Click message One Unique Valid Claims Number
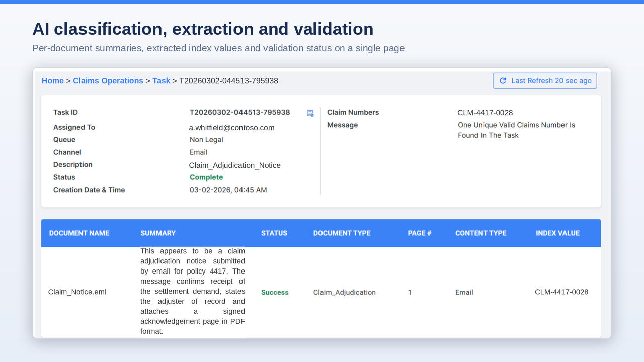 click(x=516, y=130)
